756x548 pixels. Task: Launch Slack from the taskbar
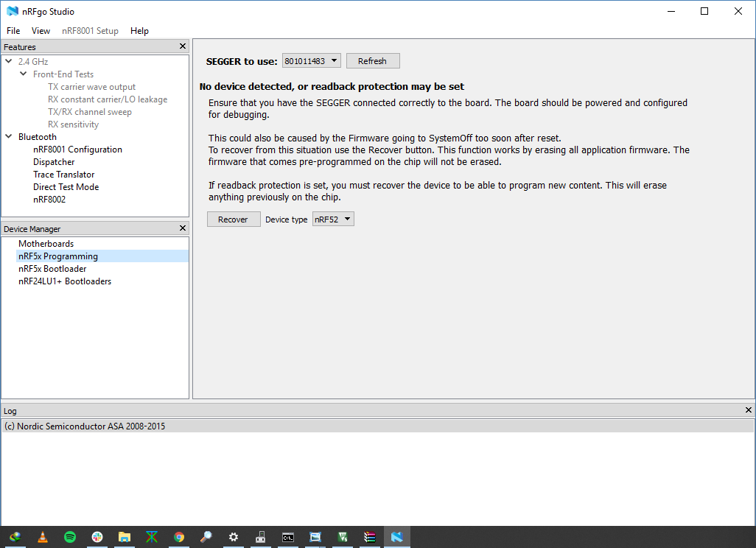97,537
